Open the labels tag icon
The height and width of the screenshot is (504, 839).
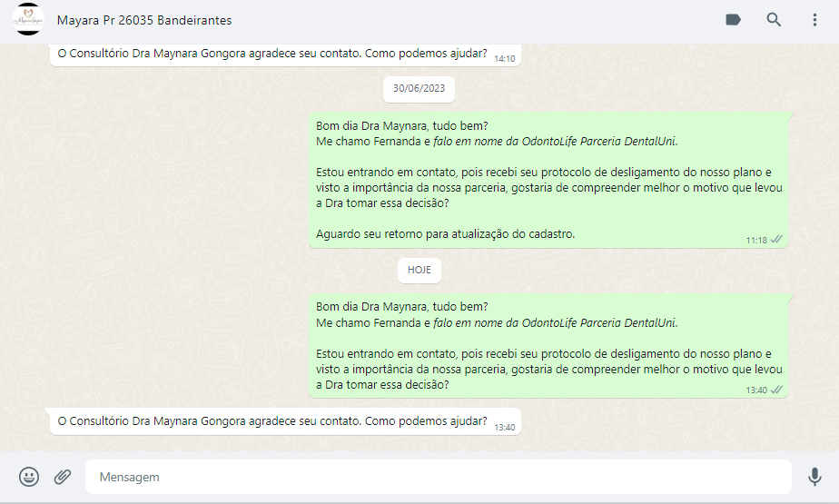coord(733,20)
